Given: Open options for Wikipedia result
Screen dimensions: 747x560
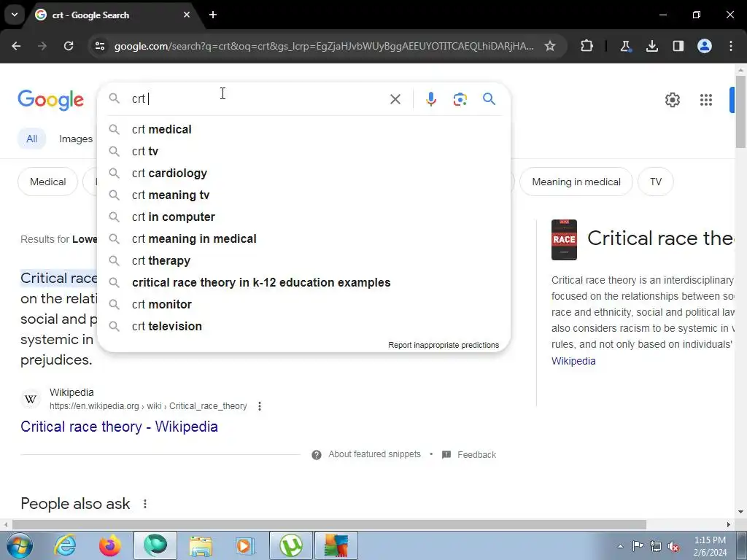Looking at the screenshot, I should [x=259, y=406].
